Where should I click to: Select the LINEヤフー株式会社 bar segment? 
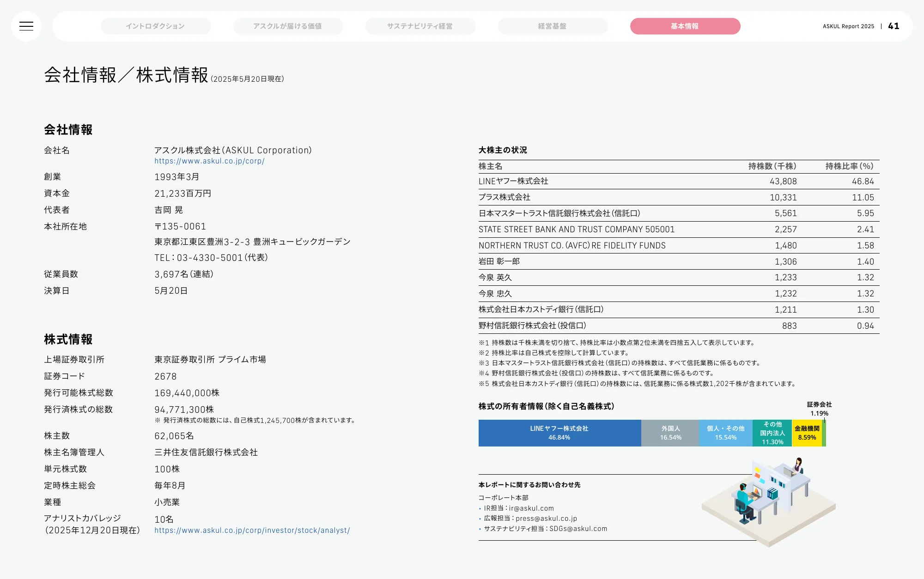click(x=559, y=433)
